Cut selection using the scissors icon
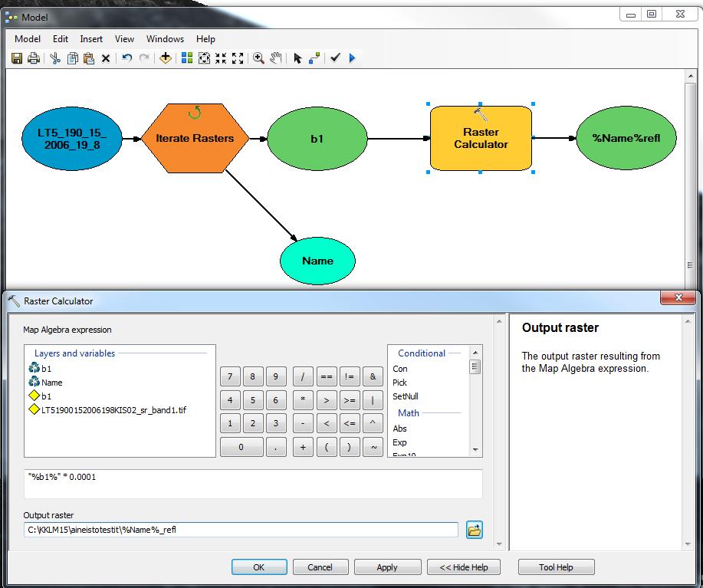 (x=55, y=58)
